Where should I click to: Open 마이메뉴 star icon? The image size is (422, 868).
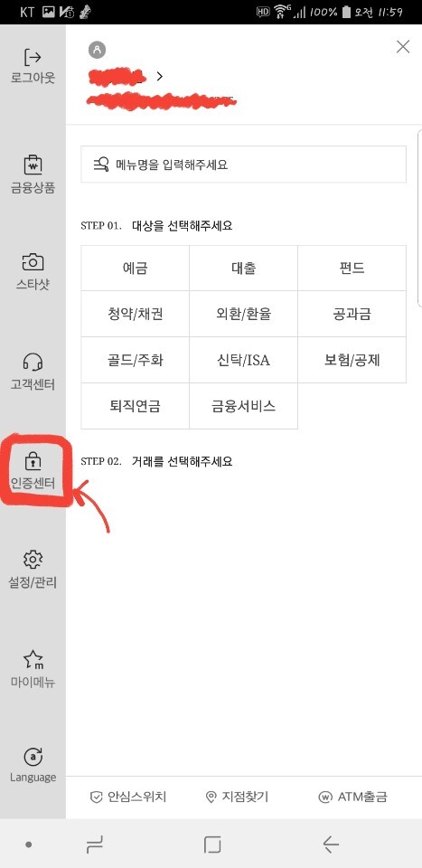(33, 659)
